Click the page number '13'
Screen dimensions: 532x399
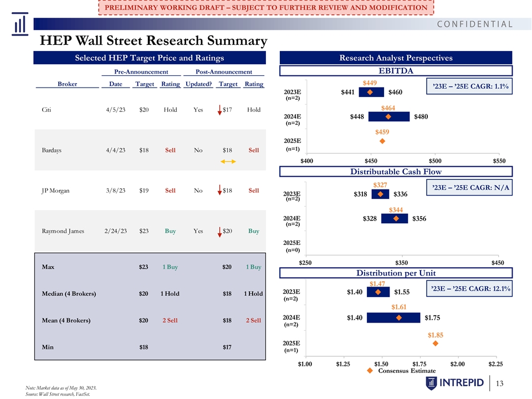click(500, 383)
